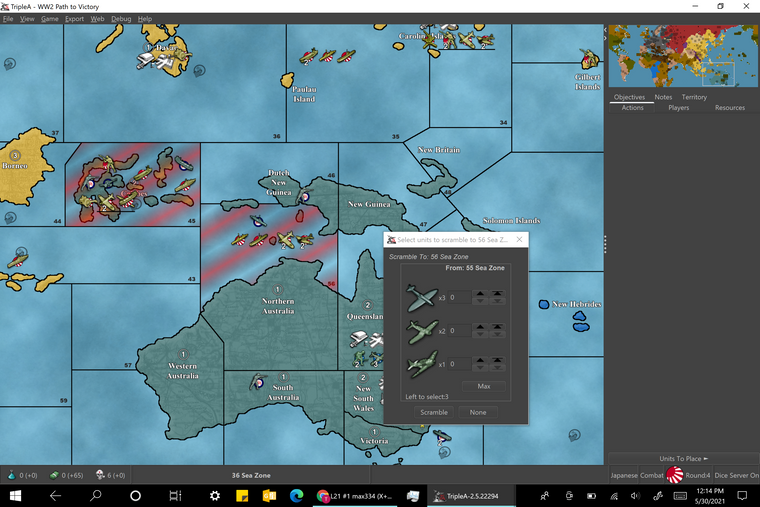Open Windows Start menu

tap(16, 496)
